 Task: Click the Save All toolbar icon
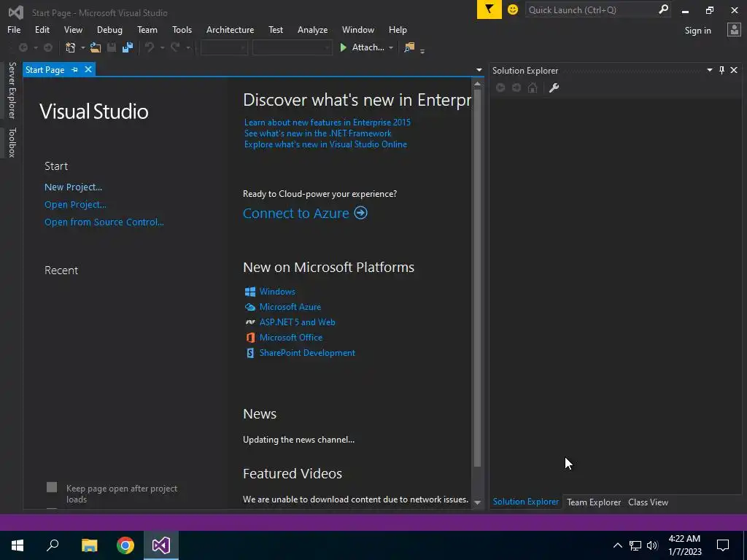pyautogui.click(x=127, y=47)
